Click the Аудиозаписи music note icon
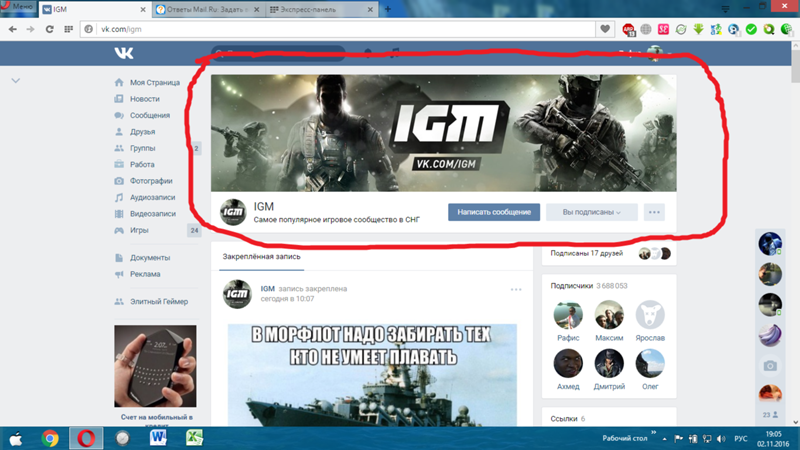The width and height of the screenshot is (800, 450). (x=119, y=197)
